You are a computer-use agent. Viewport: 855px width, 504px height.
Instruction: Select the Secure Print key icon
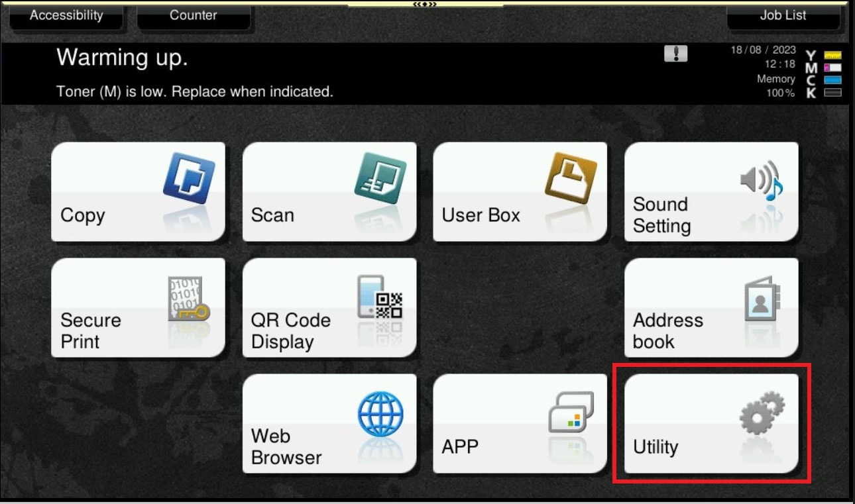pyautogui.click(x=188, y=299)
